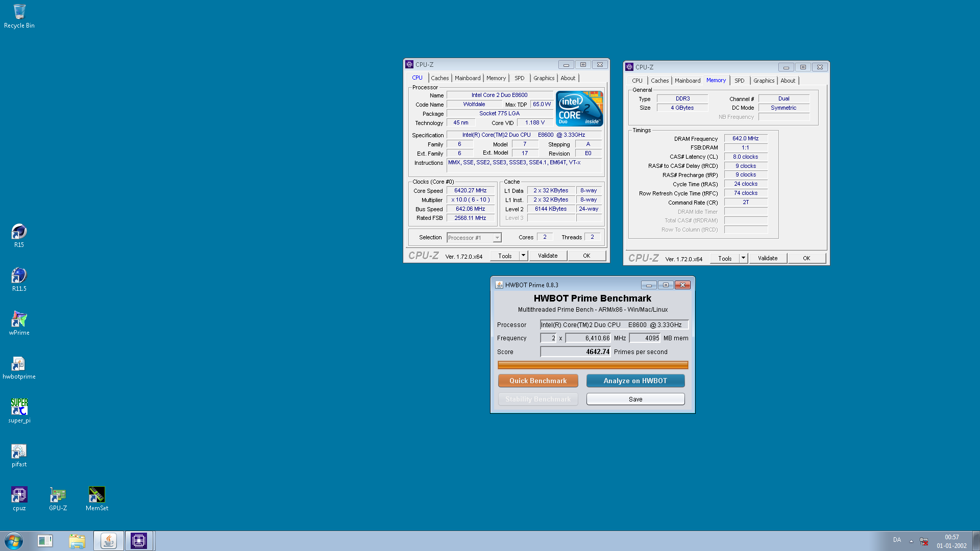Image resolution: width=980 pixels, height=551 pixels.
Task: Switch to SPD tab in left CPU-Z window
Action: point(519,78)
